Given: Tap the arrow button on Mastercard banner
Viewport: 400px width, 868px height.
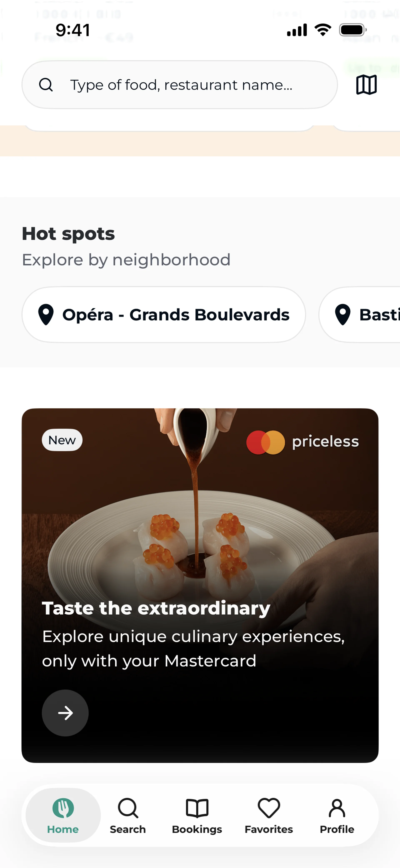Looking at the screenshot, I should [65, 713].
